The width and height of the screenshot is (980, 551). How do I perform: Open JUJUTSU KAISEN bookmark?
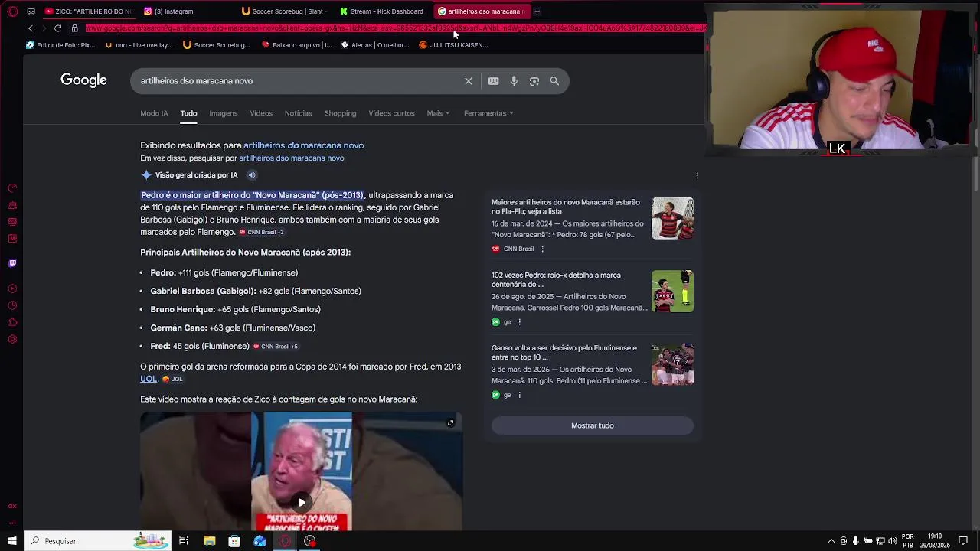tap(453, 45)
